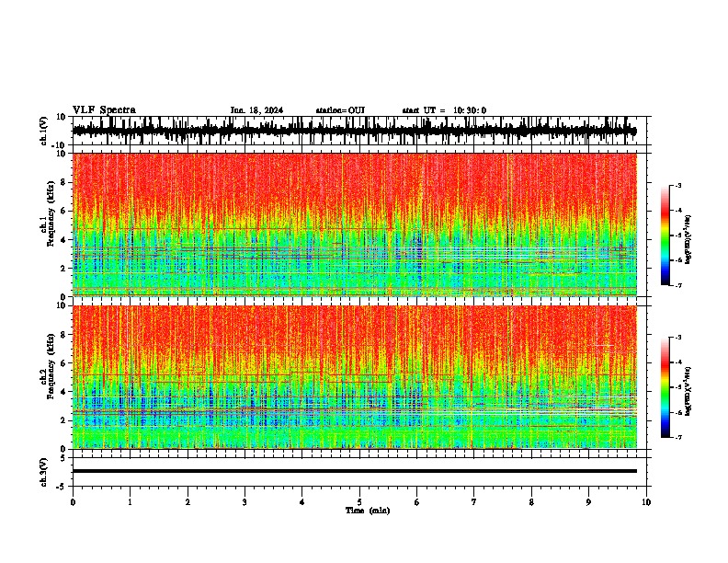Click time axis tick label "8"
The width and height of the screenshot is (728, 563).
coord(531,502)
